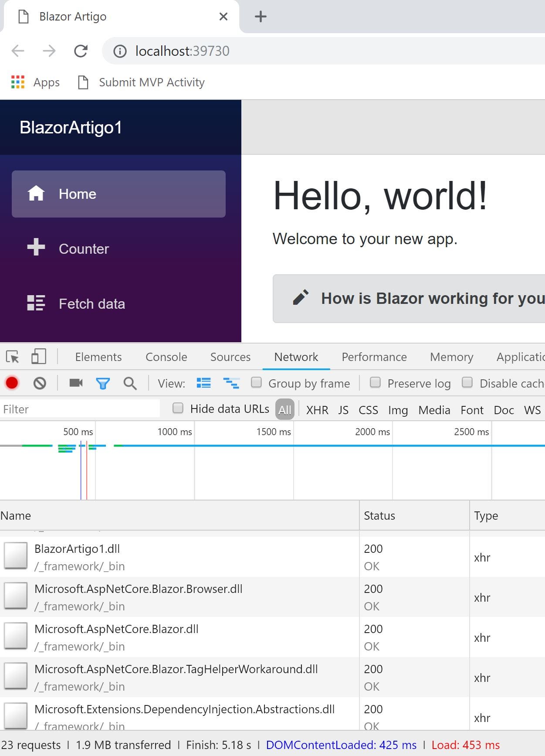Click the Fetch data list icon
This screenshot has height=756, width=545.
point(36,303)
